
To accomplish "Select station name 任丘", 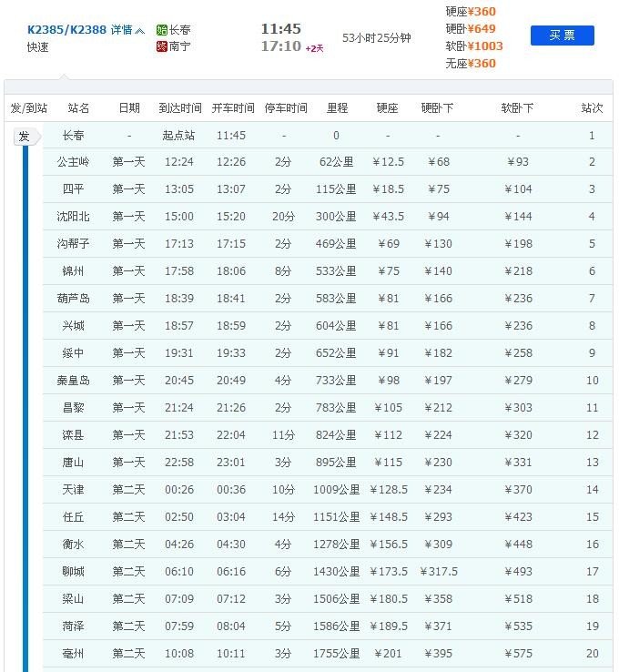I will pyautogui.click(x=73, y=517).
